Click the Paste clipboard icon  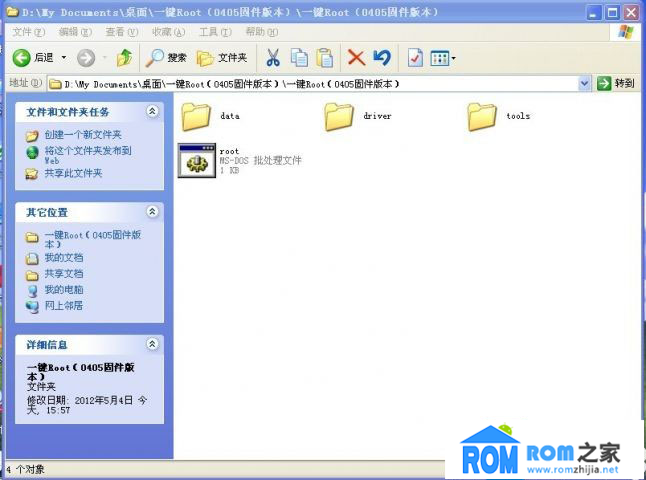324,58
